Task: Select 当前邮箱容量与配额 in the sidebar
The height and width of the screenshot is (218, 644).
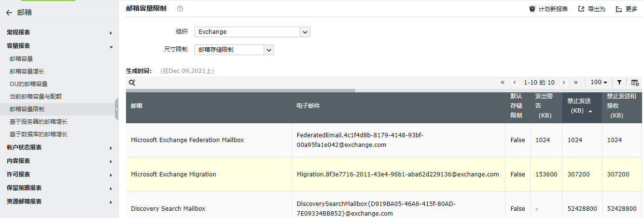Action: 36,96
